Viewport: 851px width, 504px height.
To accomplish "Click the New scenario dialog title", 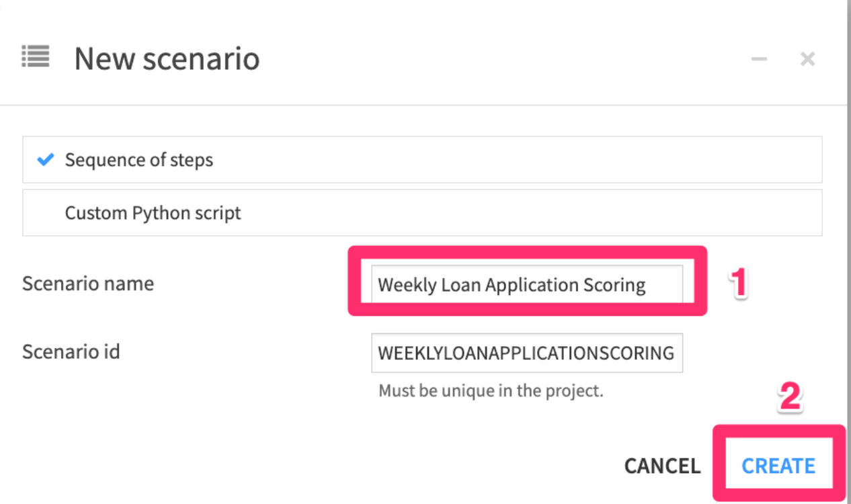I will coord(167,58).
